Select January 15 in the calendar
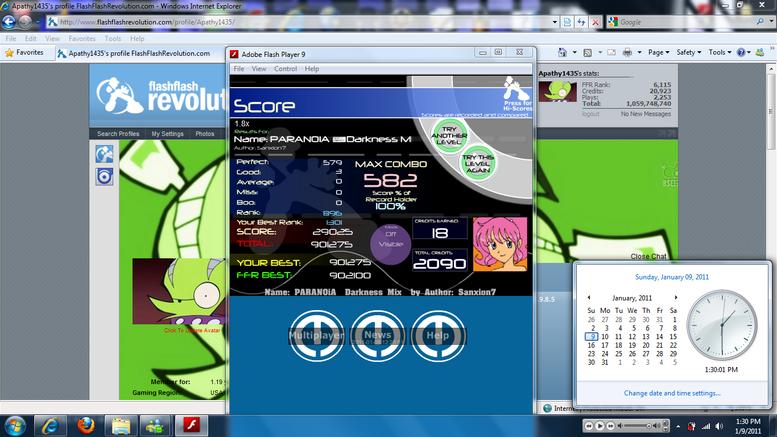Screen dimensions: 777x437 [673, 336]
